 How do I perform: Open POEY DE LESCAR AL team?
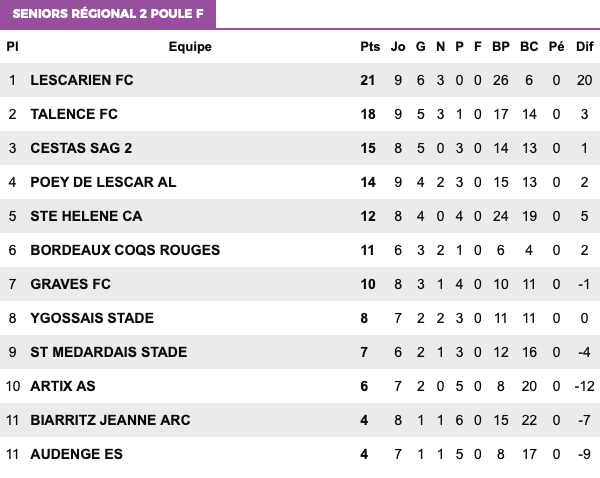click(103, 182)
